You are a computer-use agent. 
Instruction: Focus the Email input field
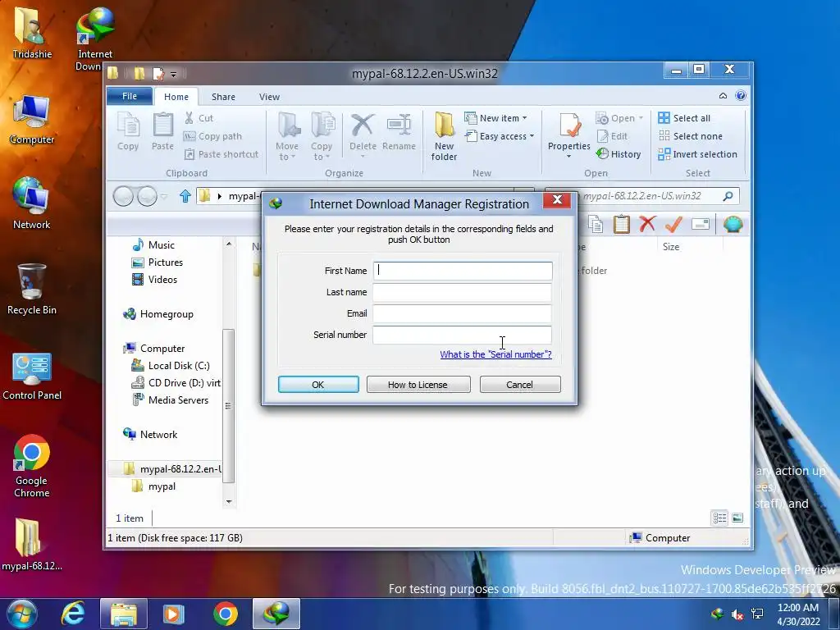pos(463,313)
